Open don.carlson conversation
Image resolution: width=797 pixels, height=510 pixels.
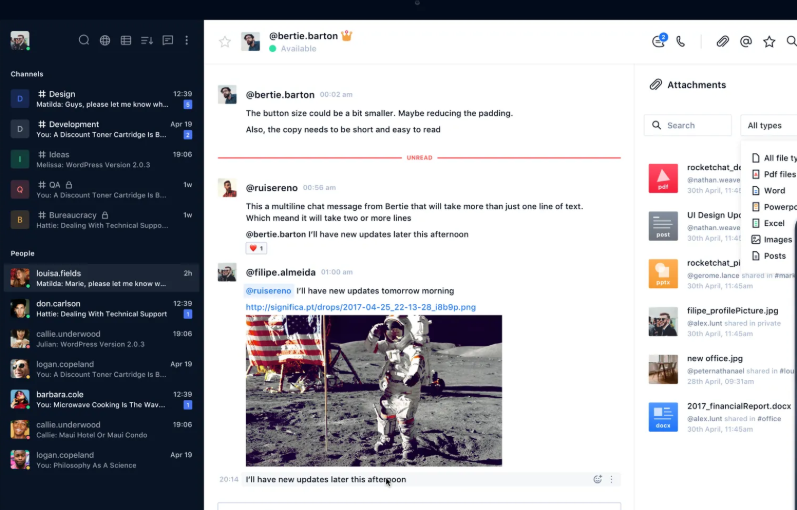[x=102, y=308]
